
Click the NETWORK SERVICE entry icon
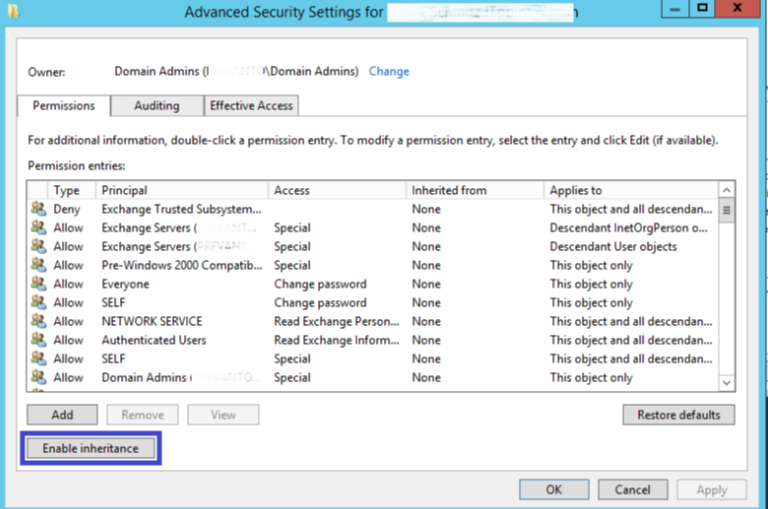[x=38, y=320]
